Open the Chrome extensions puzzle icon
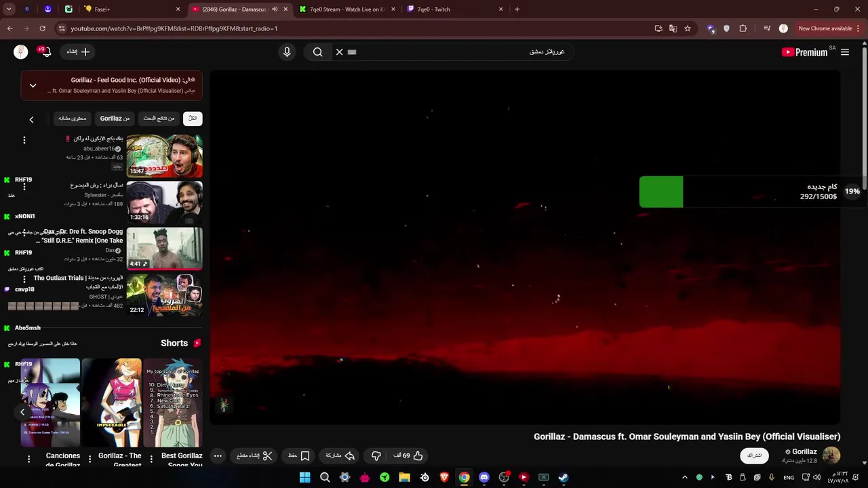Viewport: 868px width, 488px height. [x=743, y=28]
